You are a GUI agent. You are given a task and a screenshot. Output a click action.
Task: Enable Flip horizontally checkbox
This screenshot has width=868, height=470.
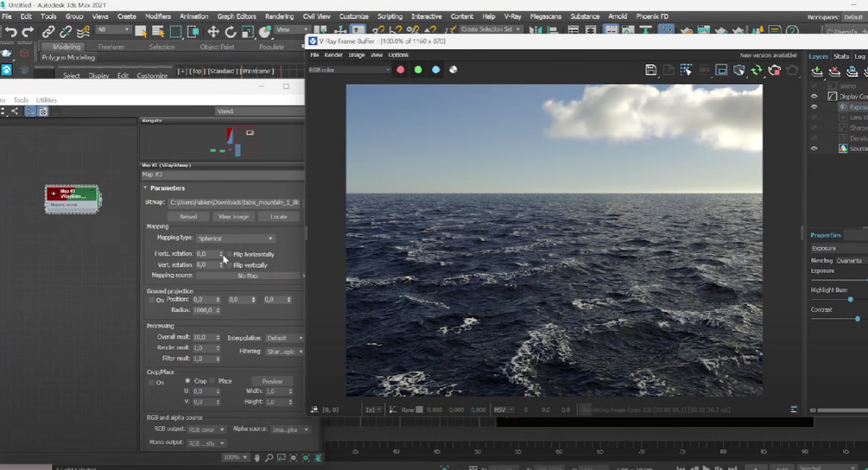[229, 255]
